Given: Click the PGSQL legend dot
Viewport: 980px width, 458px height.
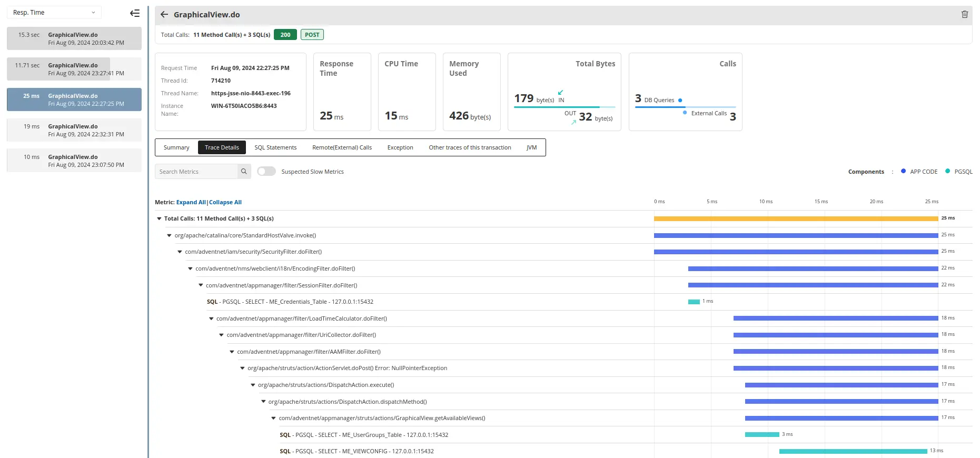Looking at the screenshot, I should pyautogui.click(x=948, y=171).
